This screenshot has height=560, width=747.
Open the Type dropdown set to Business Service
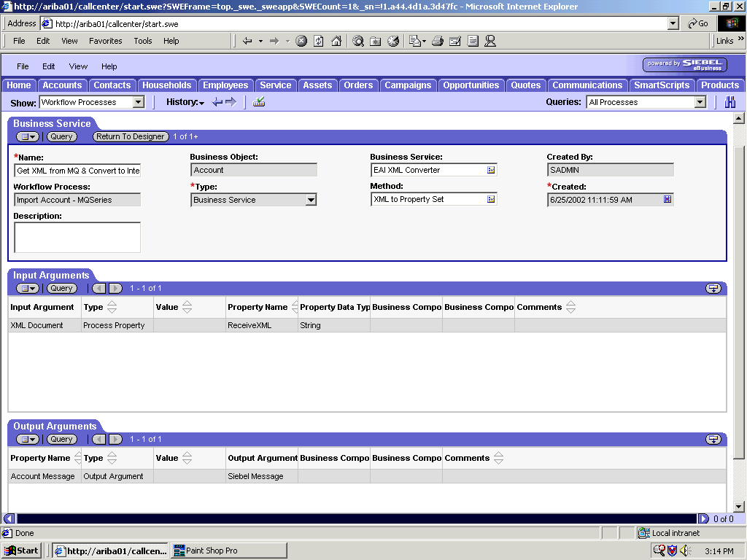pos(312,198)
